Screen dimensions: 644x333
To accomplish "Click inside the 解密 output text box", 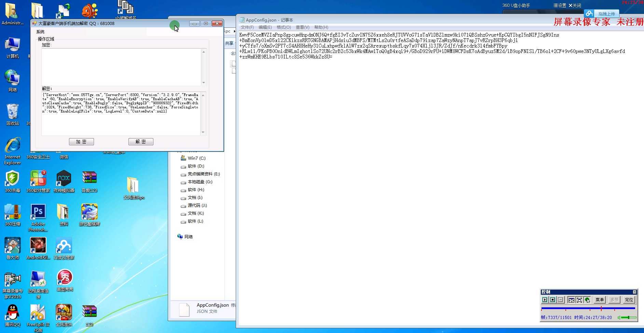I will pos(121,114).
